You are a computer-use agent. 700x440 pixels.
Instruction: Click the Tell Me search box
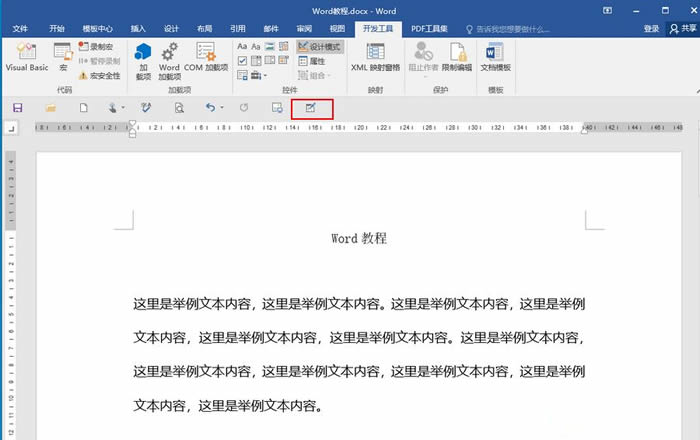tap(508, 29)
